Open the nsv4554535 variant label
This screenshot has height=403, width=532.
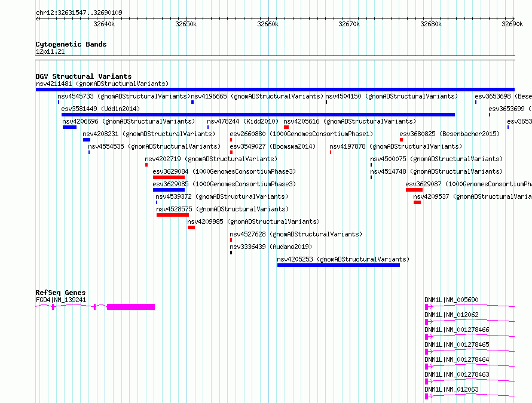[154, 146]
